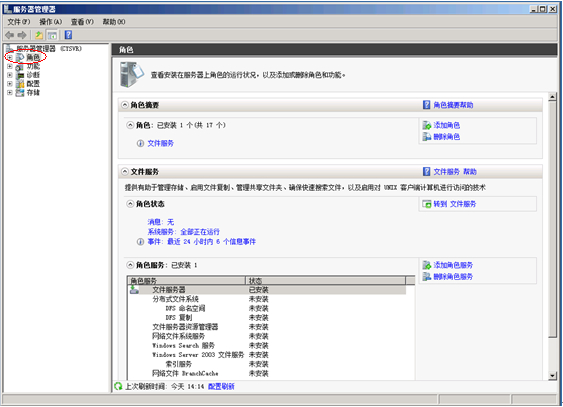The height and width of the screenshot is (407, 563).
Task: Click the Back arrow toolbar icon
Action: pos(9,35)
